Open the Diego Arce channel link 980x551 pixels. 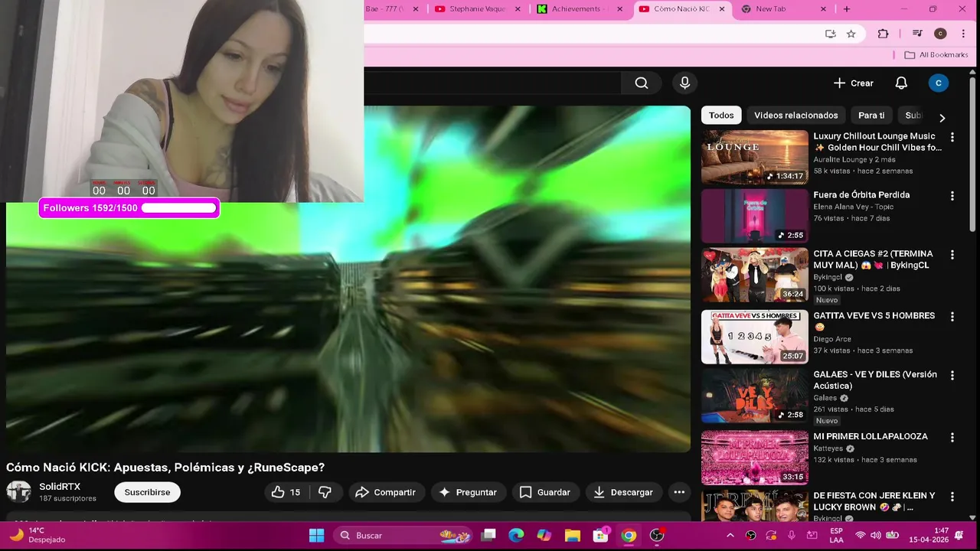click(832, 339)
